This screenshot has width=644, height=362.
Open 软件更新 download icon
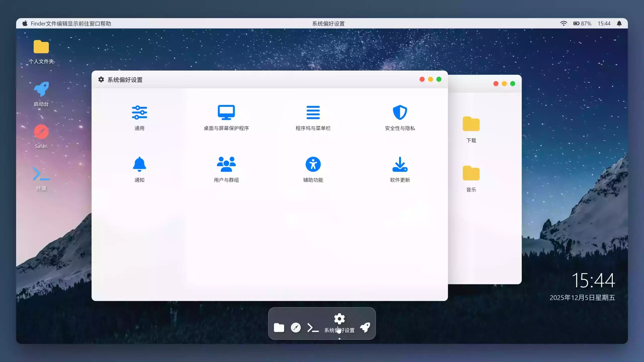pyautogui.click(x=400, y=164)
